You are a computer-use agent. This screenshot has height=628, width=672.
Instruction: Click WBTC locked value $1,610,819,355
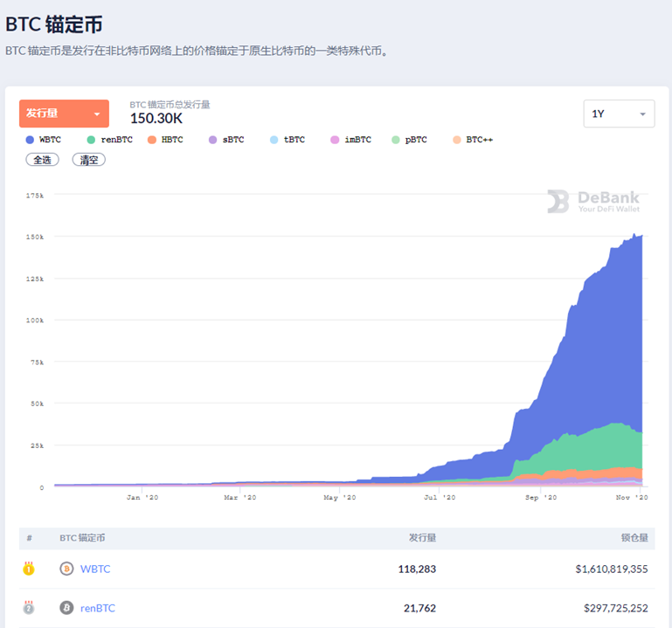click(612, 569)
